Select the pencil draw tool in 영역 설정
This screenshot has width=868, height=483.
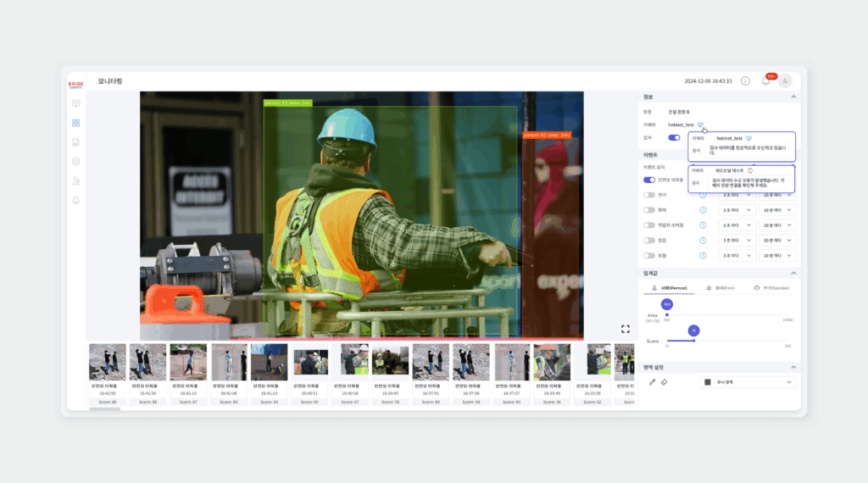pyautogui.click(x=652, y=382)
